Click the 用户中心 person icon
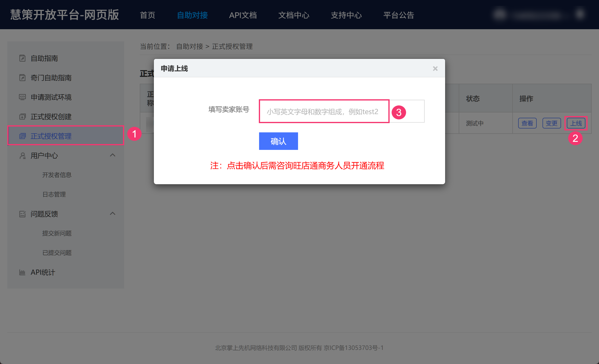Image resolution: width=599 pixels, height=364 pixels. 22,156
